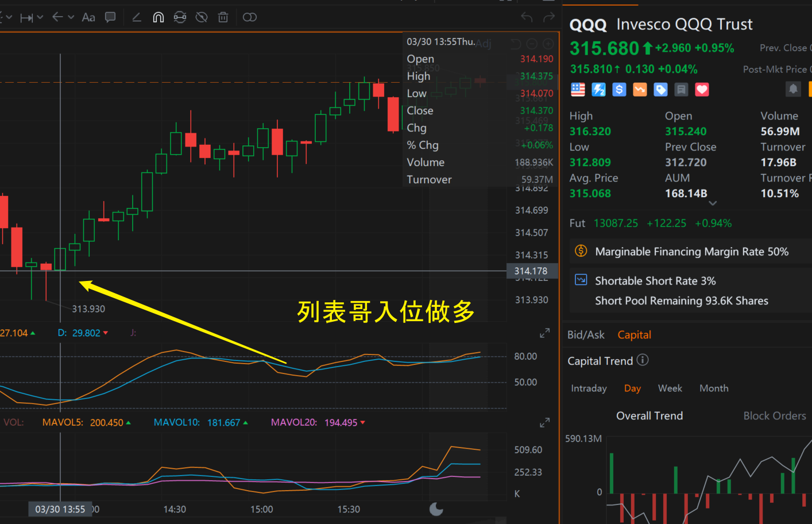Maximize the KDJ indicator pane
The image size is (812, 524).
point(544,333)
